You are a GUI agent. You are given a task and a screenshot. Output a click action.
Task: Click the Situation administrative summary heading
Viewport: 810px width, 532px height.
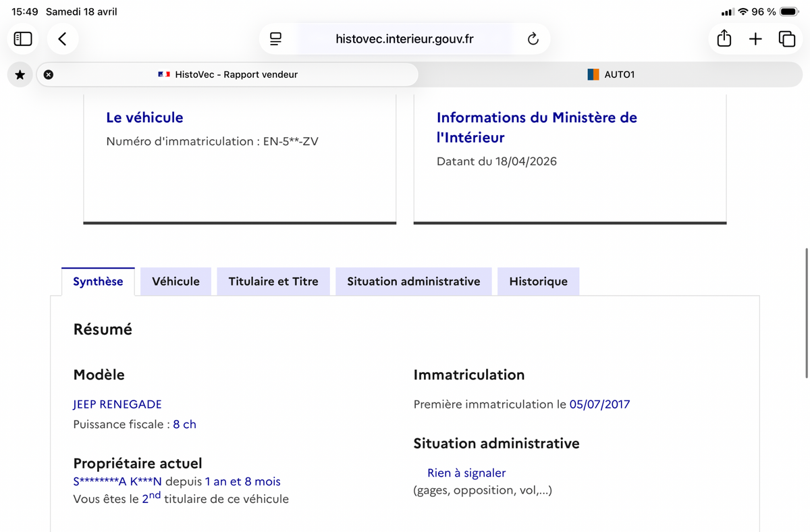click(496, 444)
